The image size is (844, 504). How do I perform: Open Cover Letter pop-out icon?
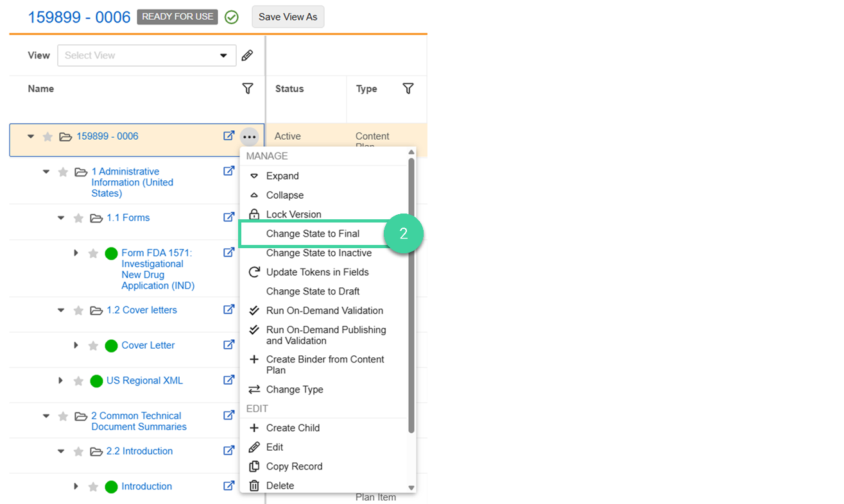(228, 345)
